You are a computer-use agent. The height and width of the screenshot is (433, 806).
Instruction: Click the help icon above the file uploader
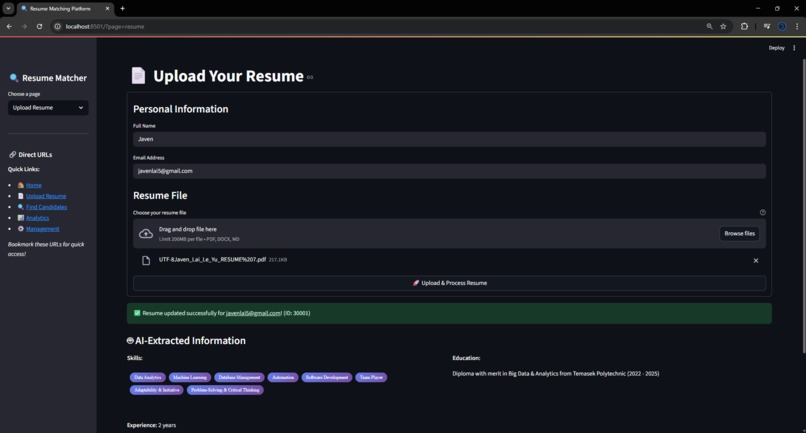tap(762, 212)
